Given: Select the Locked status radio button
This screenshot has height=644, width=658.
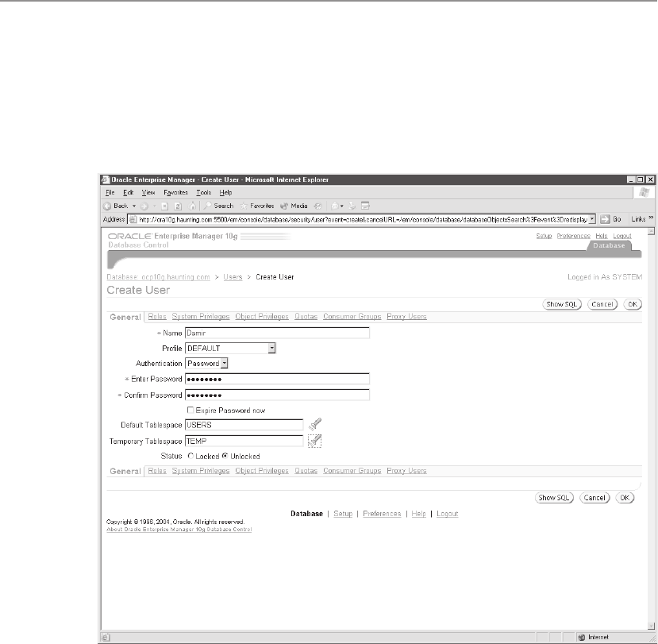Looking at the screenshot, I should [190, 456].
